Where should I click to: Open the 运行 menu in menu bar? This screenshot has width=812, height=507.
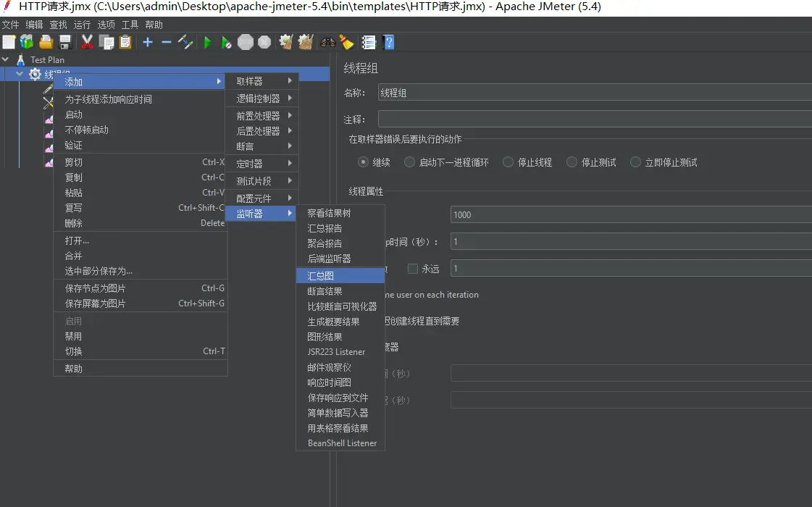[82, 25]
